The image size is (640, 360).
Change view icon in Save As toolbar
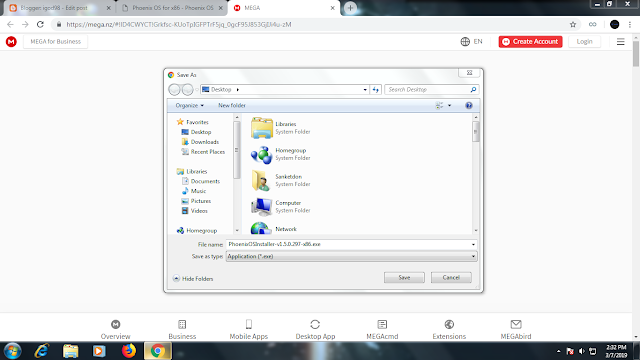click(439, 105)
